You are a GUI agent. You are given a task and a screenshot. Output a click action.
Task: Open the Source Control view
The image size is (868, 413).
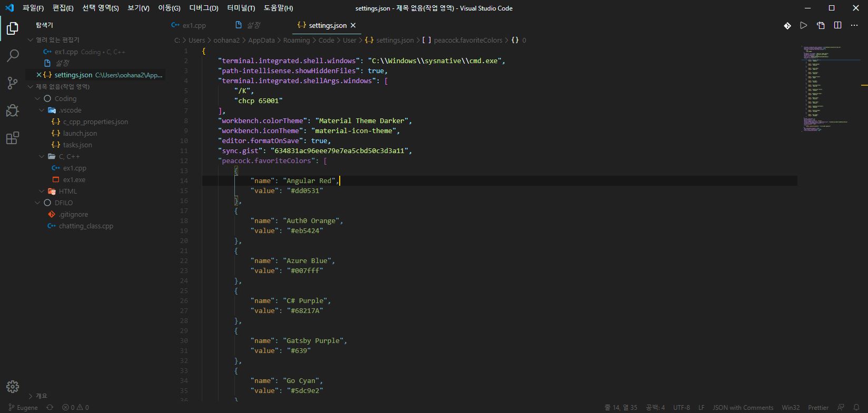(x=13, y=83)
